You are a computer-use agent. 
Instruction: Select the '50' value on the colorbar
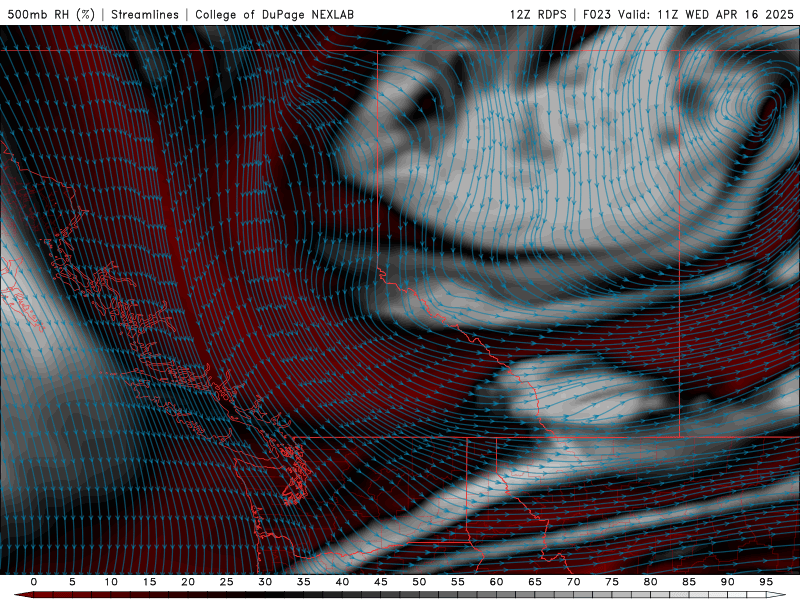[419, 582]
